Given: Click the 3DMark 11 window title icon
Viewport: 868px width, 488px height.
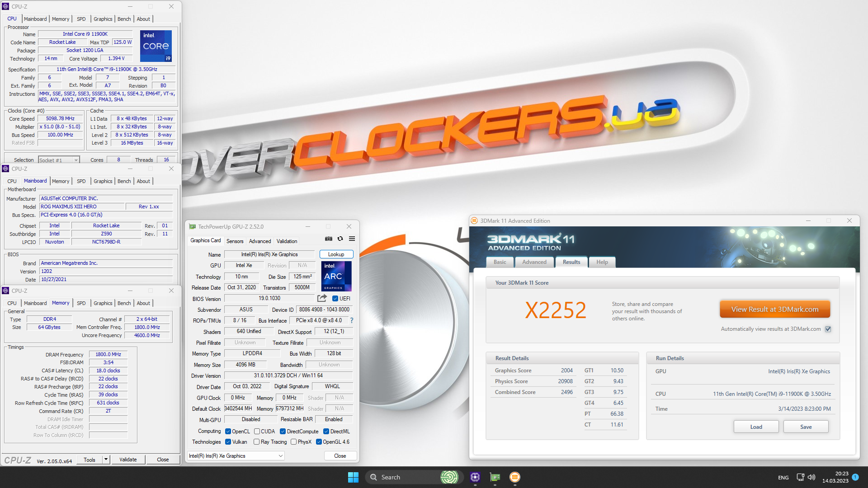Looking at the screenshot, I should point(474,221).
